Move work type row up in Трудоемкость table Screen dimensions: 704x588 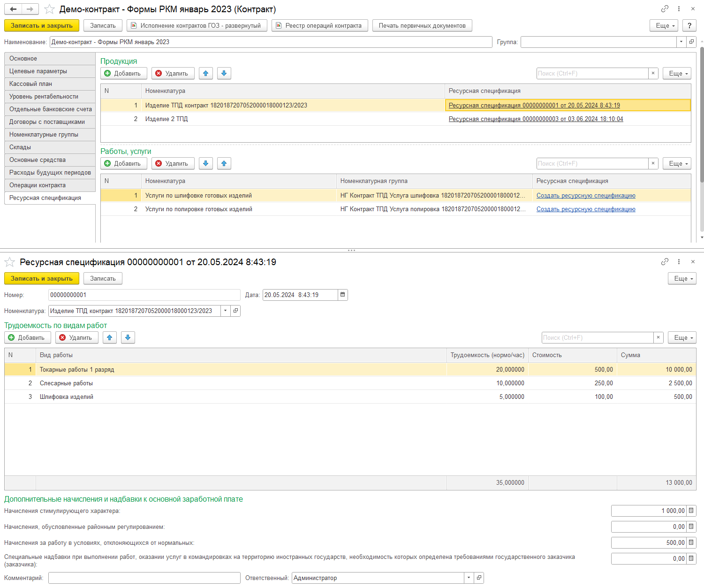tap(110, 337)
